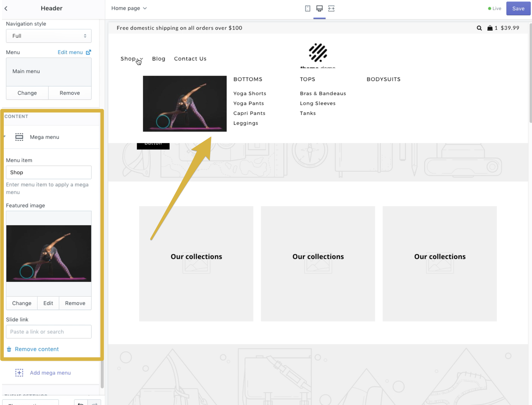Click the Featured image yoga thumbnail

click(x=49, y=253)
